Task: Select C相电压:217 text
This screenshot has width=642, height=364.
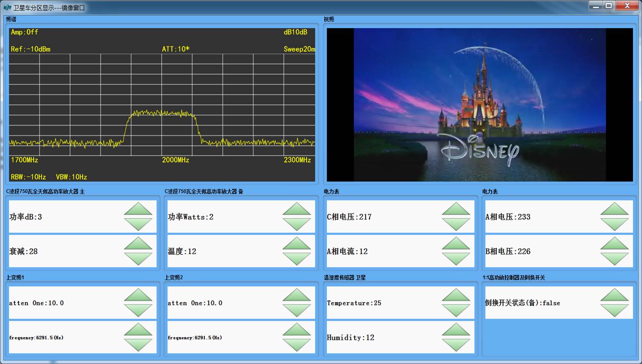Action: click(x=349, y=217)
